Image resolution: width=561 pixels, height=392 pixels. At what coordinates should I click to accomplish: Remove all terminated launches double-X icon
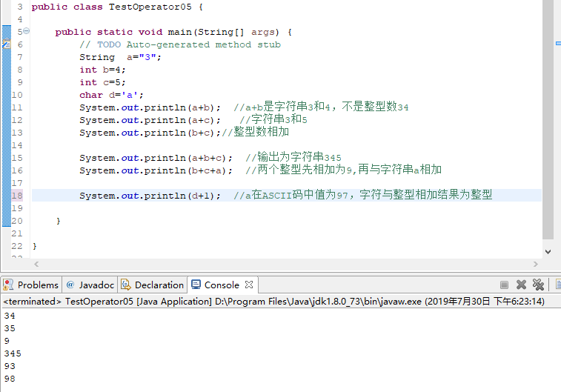538,285
